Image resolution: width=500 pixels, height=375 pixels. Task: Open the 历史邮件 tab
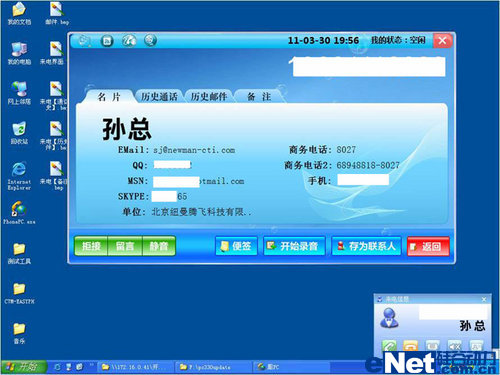pos(209,97)
